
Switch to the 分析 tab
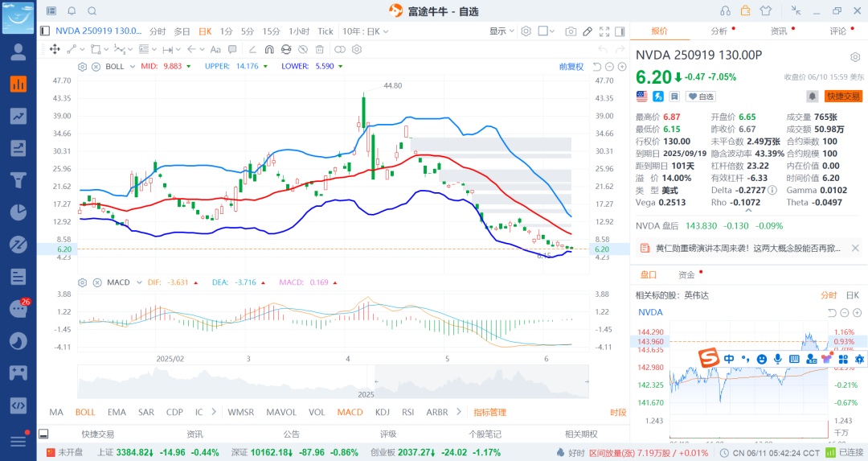pos(719,31)
